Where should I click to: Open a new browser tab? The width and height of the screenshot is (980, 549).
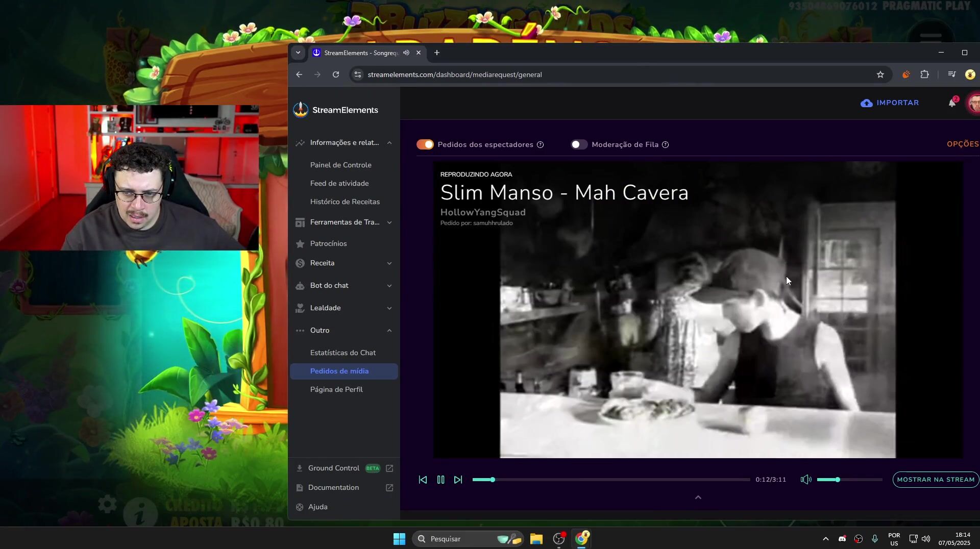pyautogui.click(x=437, y=53)
